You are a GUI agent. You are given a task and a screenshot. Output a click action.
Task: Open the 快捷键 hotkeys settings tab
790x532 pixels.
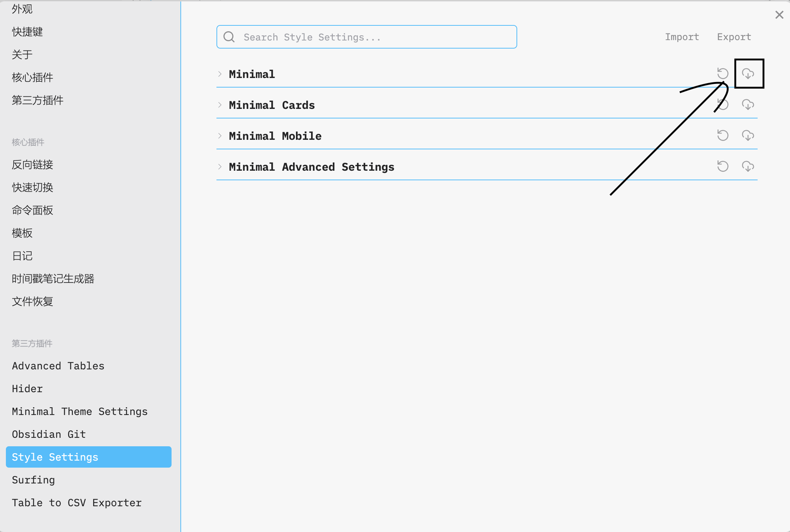27,32
